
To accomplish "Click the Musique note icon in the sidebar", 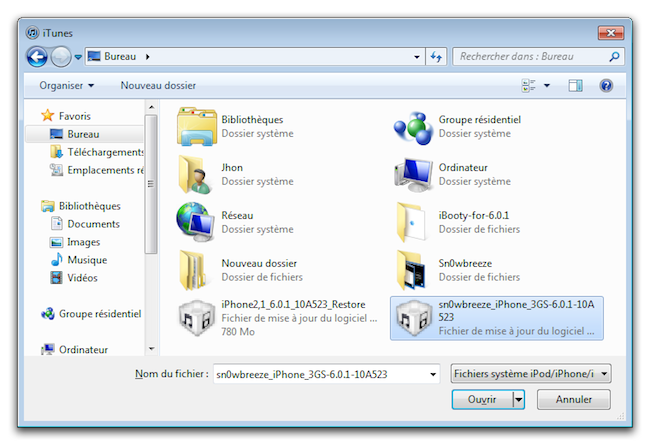I will pyautogui.click(x=56, y=260).
